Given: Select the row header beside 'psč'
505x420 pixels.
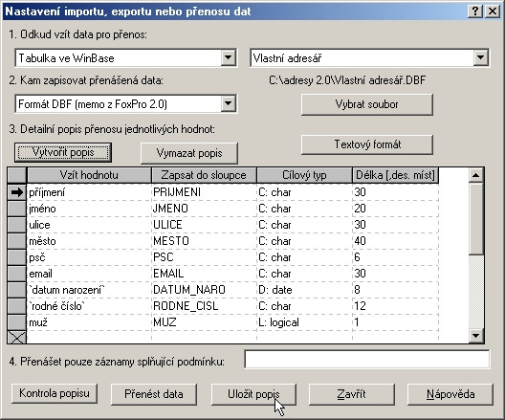Looking at the screenshot, I should pyautogui.click(x=17, y=257).
